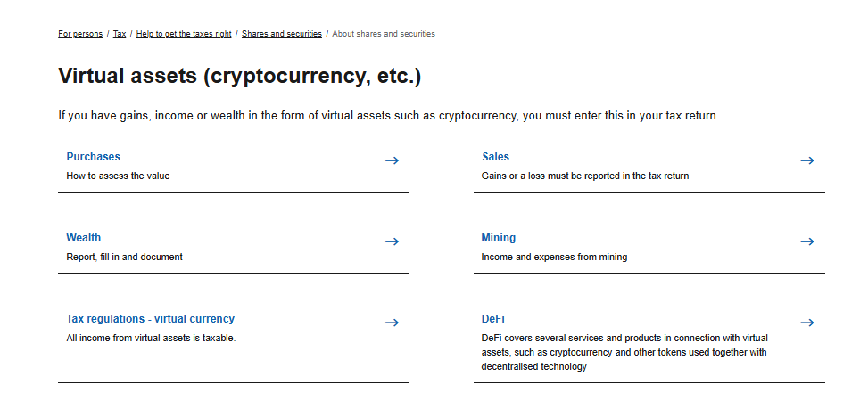
Task: Click the arrow icon beside Sales
Action: 806,160
